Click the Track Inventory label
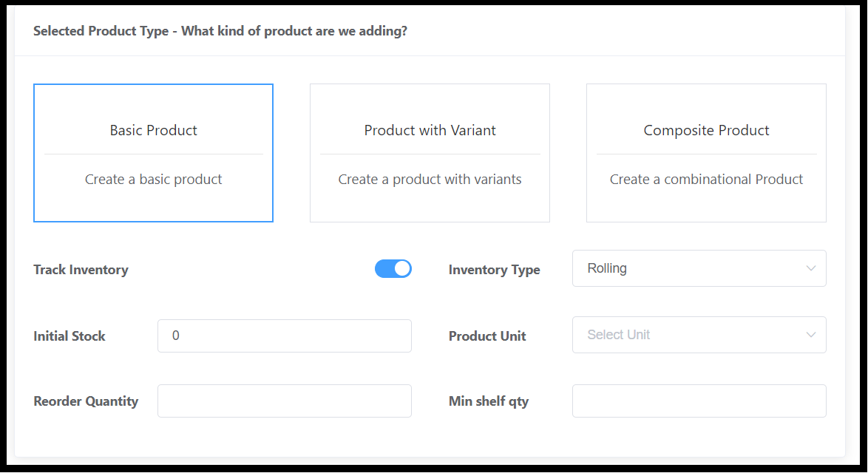Image resolution: width=868 pixels, height=473 pixels. point(81,269)
